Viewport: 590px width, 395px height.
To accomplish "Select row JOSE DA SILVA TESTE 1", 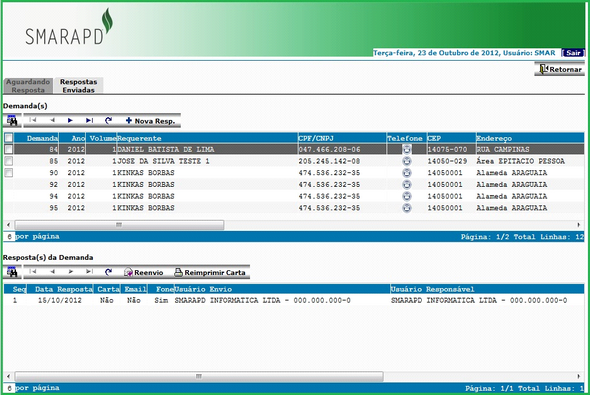I will 293,161.
